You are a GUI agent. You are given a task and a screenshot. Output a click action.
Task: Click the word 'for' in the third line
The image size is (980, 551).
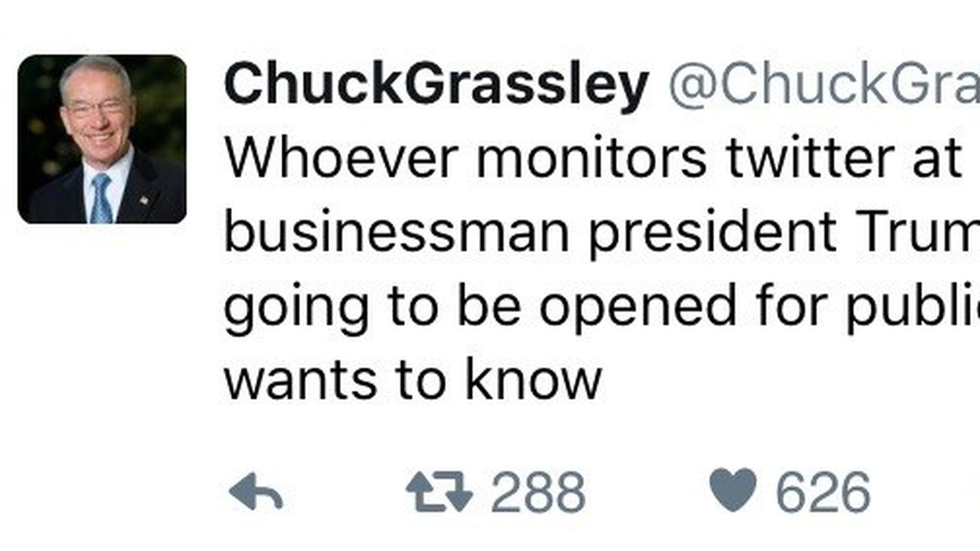click(792, 307)
